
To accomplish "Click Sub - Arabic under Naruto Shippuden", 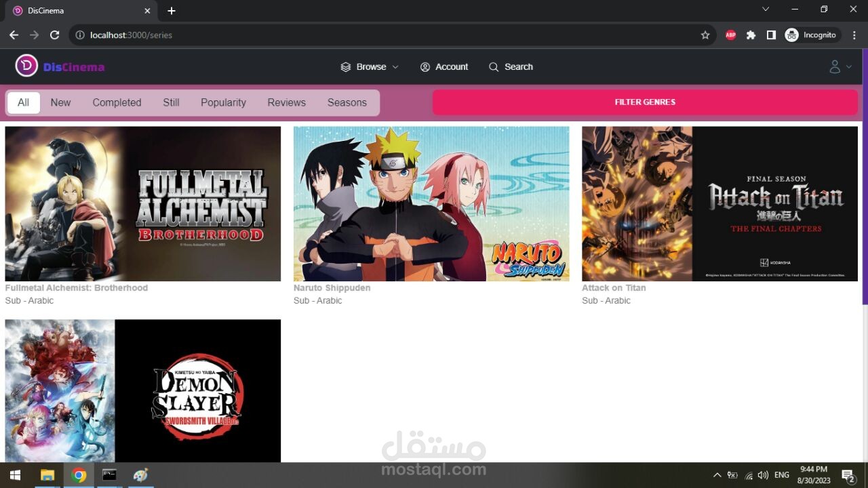I will click(x=317, y=301).
